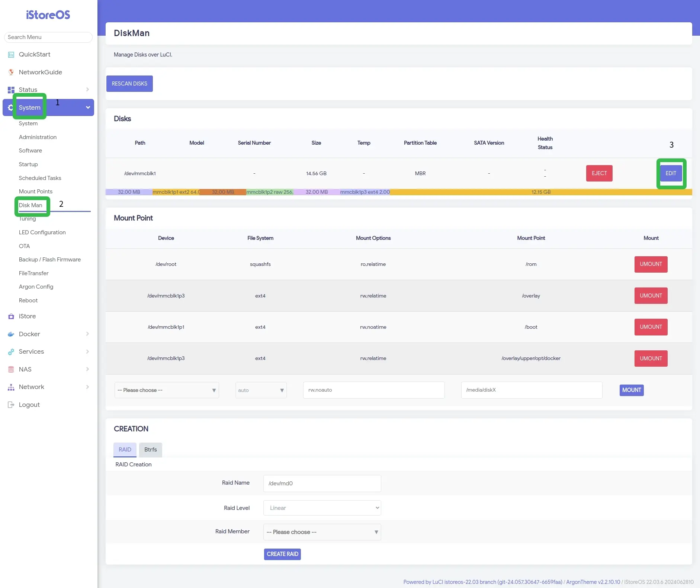Click the NetworkGuide globe icon
The width and height of the screenshot is (700, 588).
pyautogui.click(x=11, y=72)
